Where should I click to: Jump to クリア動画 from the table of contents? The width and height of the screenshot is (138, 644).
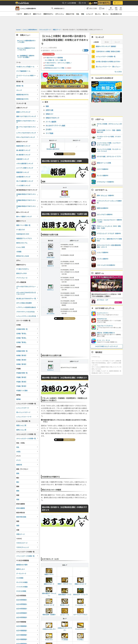tap(49, 133)
